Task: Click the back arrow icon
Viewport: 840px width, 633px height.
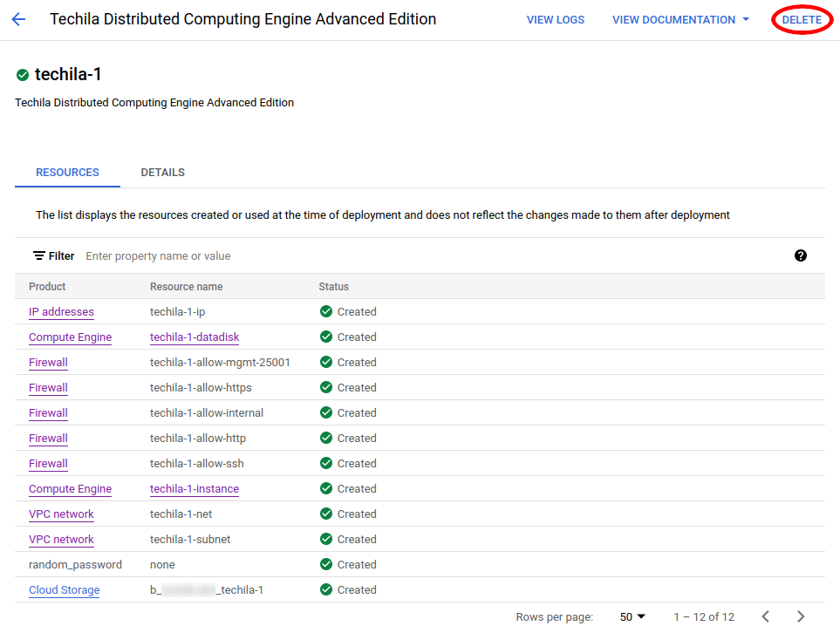Action: [18, 19]
